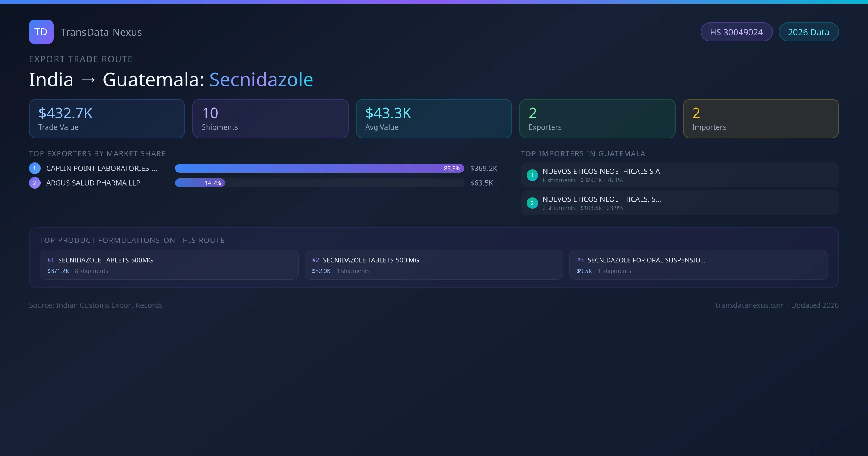Toggle the 2026 Data badge
The height and width of the screenshot is (456, 868).
(x=808, y=32)
